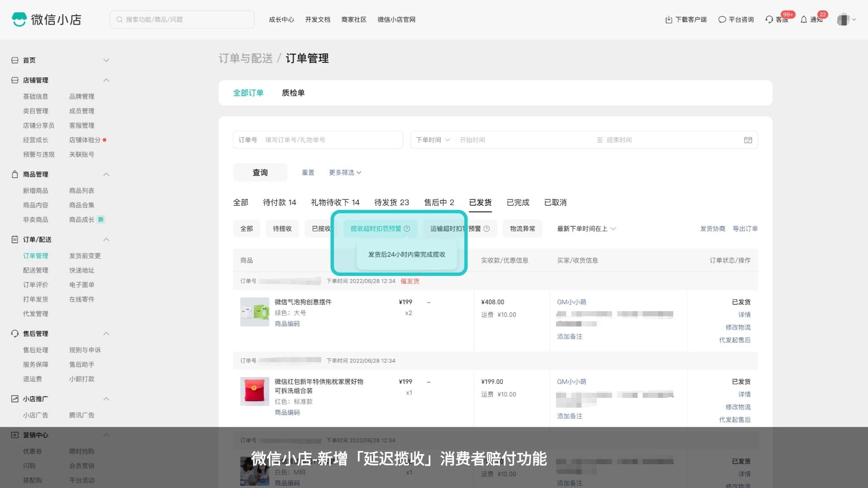Click the 客服 headset icon
Viewport: 868px width, 488px height.
coord(769,20)
